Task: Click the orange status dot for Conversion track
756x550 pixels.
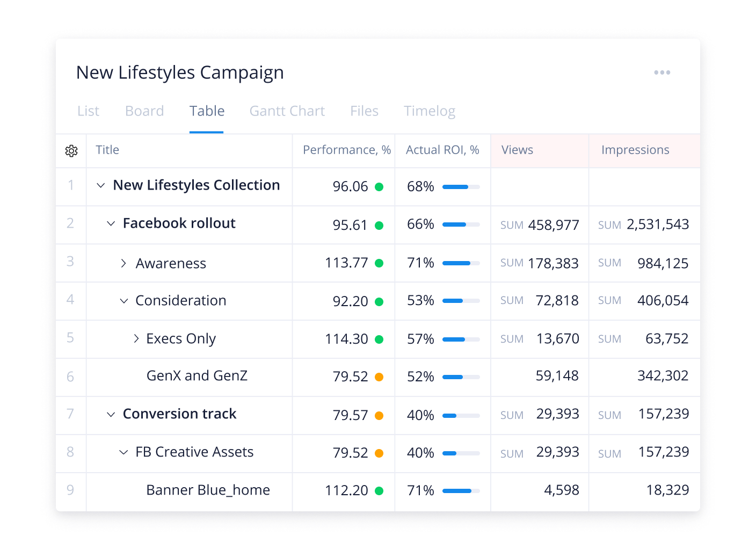Action: (x=380, y=415)
